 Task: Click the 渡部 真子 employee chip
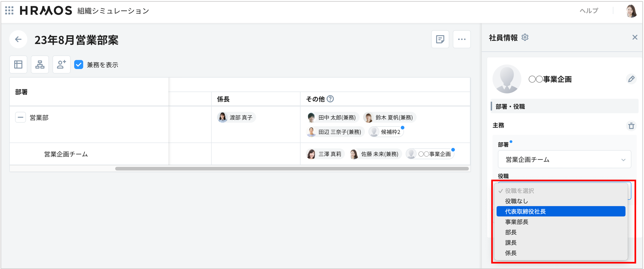point(236,117)
